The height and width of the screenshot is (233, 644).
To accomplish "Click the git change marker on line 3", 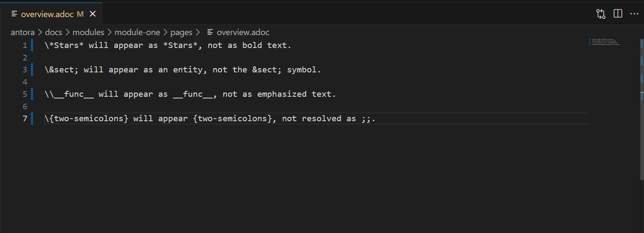I will [x=32, y=69].
